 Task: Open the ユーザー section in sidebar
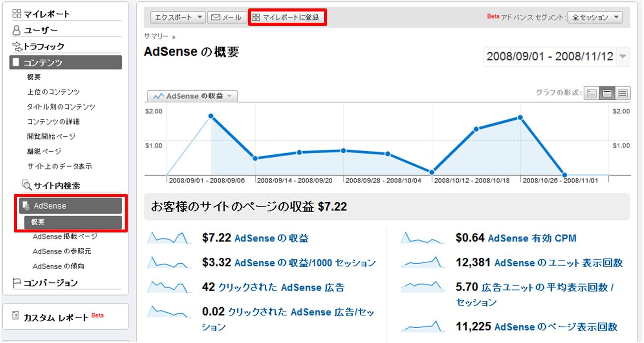pos(41,30)
